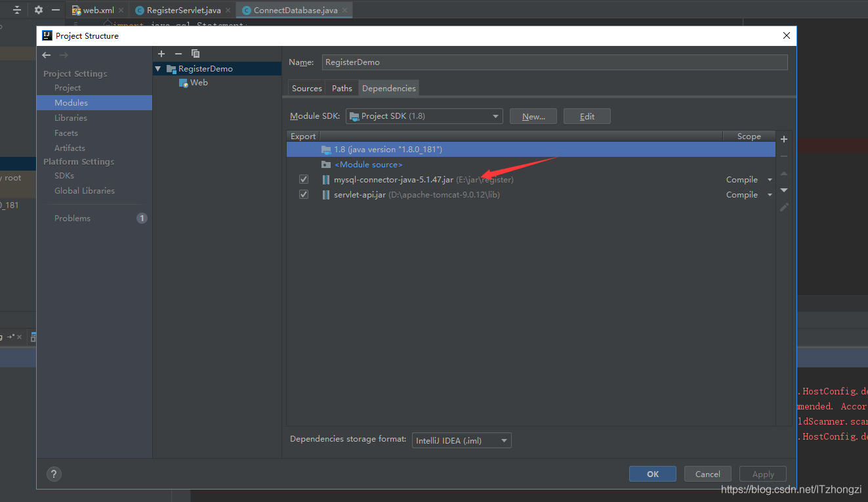Click the Cancel button
Screen dimensions: 868x502
tap(708, 474)
